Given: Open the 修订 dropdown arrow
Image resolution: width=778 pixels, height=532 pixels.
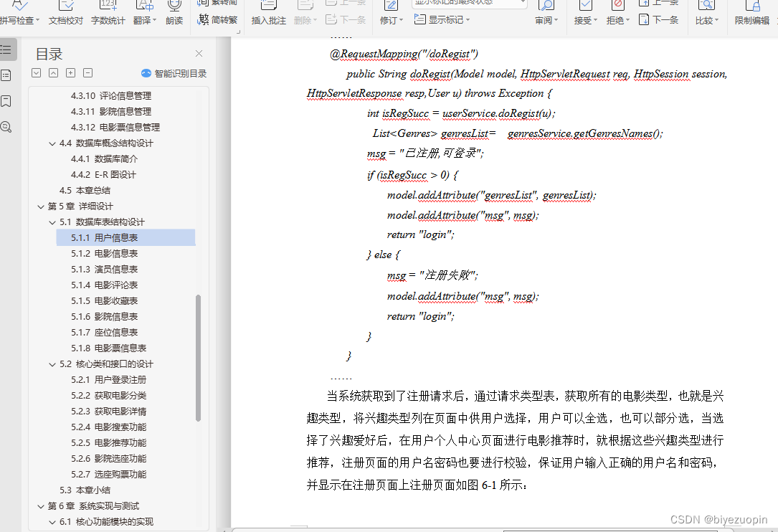Looking at the screenshot, I should [x=401, y=20].
